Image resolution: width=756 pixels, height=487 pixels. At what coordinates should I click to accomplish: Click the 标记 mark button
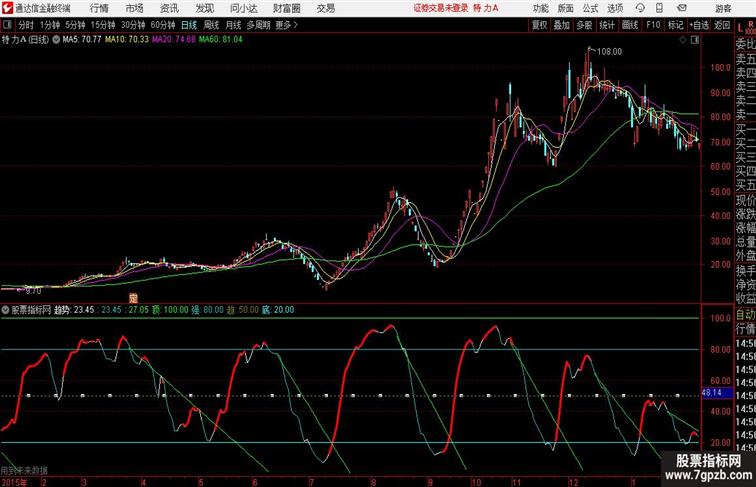click(675, 25)
